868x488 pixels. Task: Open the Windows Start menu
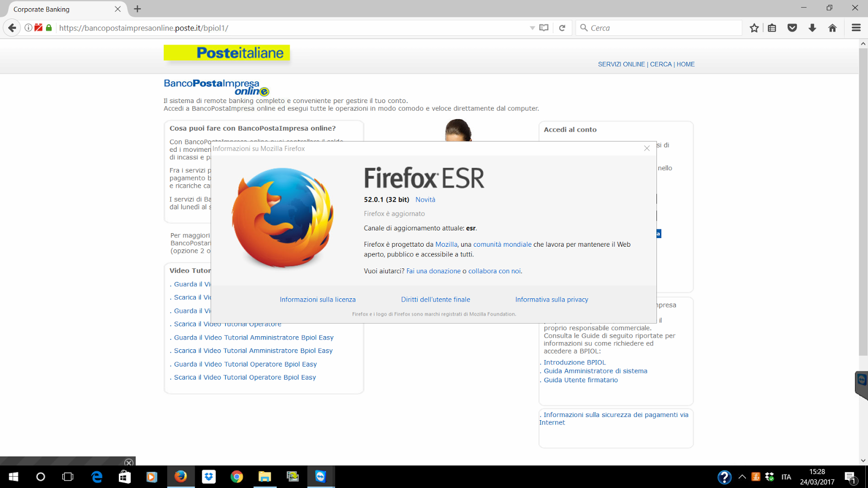click(14, 477)
